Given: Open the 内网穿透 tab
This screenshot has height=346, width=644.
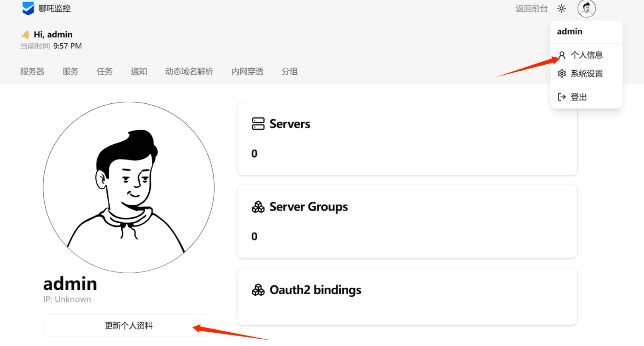Looking at the screenshot, I should click(247, 71).
